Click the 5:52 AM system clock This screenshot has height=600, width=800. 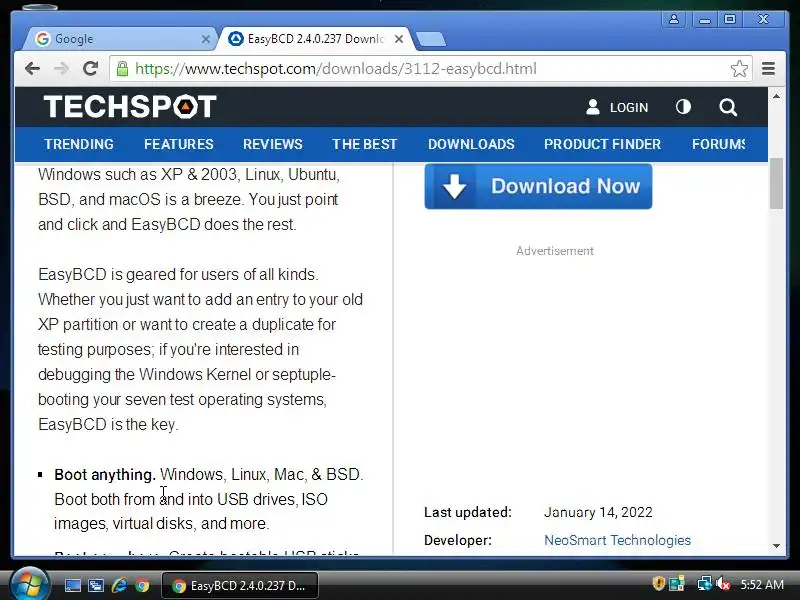click(762, 584)
